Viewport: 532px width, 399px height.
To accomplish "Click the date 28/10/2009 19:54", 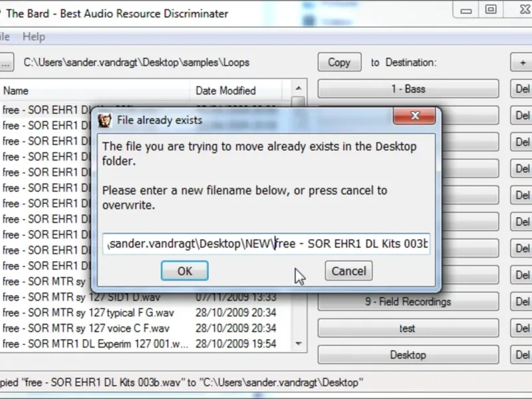I will 236,344.
